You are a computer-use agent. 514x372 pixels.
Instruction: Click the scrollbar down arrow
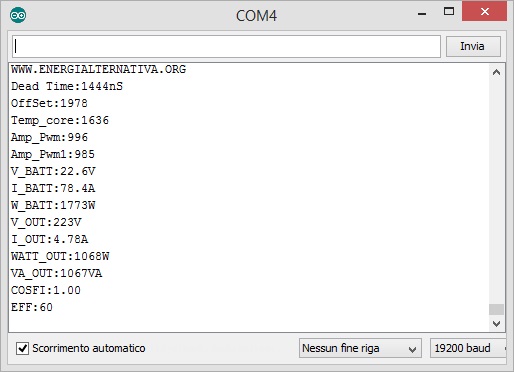click(496, 324)
